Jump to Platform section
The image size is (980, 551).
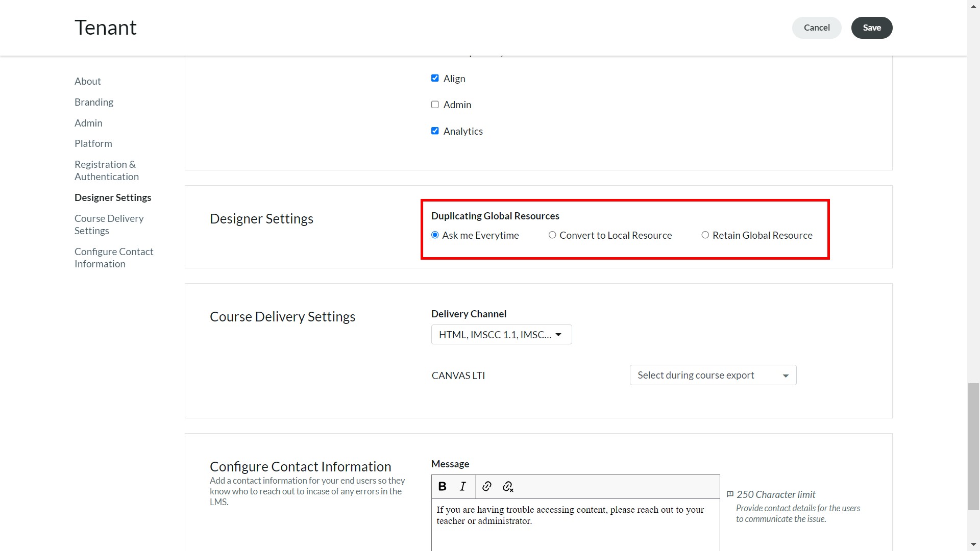click(93, 143)
